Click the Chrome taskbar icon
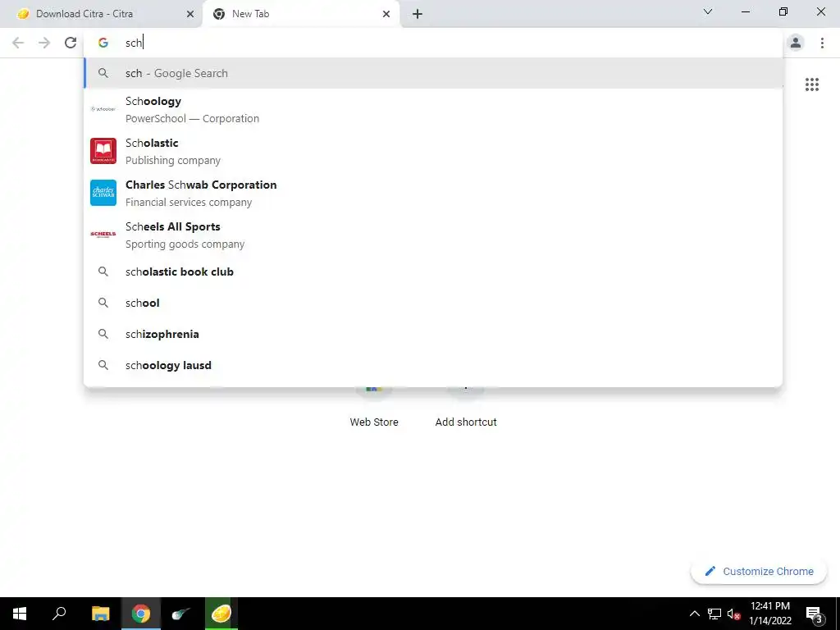This screenshot has width=840, height=630. click(x=141, y=614)
